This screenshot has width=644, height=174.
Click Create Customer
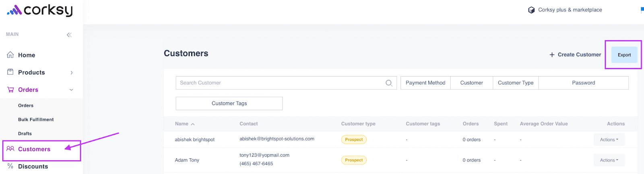pos(575,55)
